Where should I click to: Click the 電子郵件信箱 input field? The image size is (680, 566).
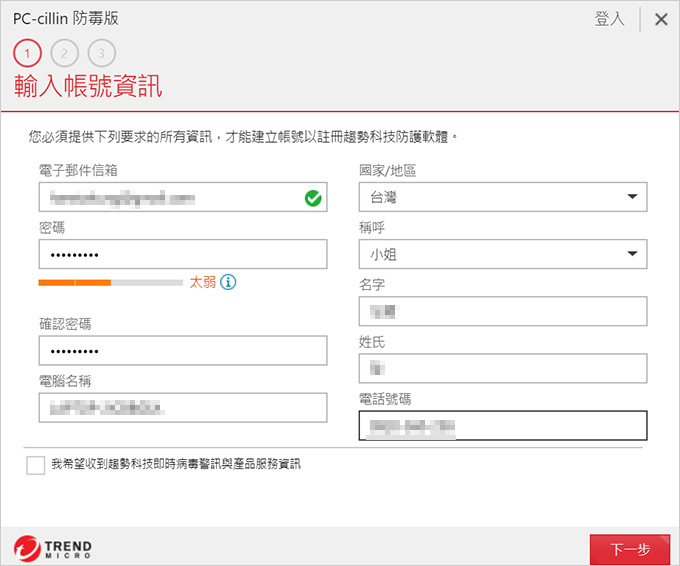(183, 197)
